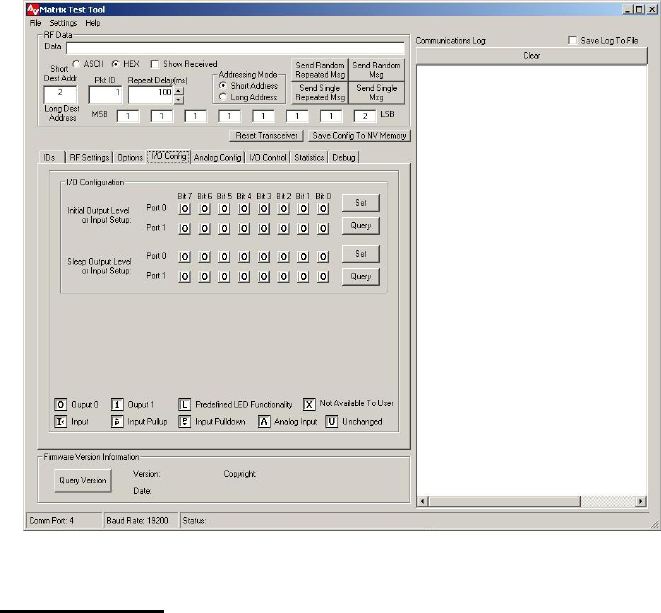Open the File menu
Screen dimensions: 661x613
click(35, 23)
